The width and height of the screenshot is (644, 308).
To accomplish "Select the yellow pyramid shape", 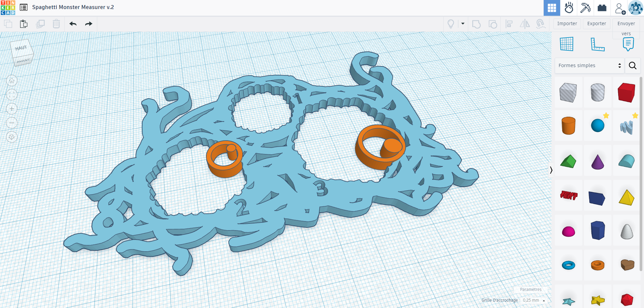I will click(627, 197).
